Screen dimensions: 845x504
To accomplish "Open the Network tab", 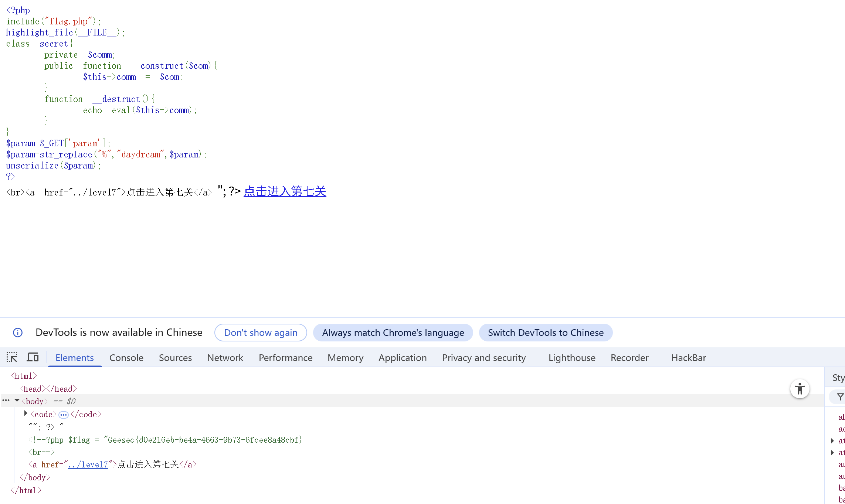I will pyautogui.click(x=225, y=358).
